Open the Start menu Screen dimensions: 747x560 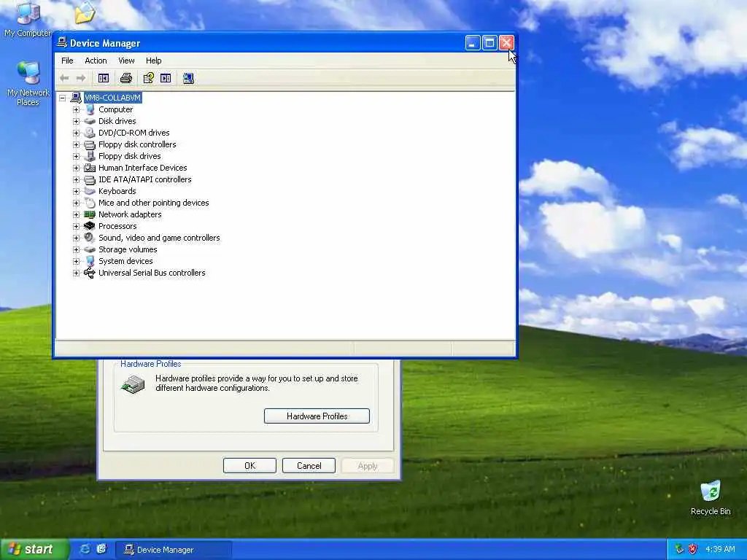point(34,549)
